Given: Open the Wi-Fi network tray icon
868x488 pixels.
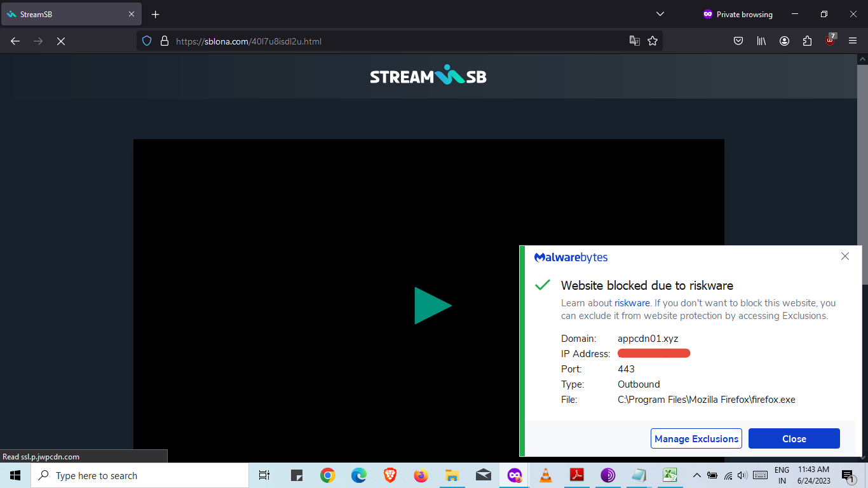Looking at the screenshot, I should pos(728,475).
